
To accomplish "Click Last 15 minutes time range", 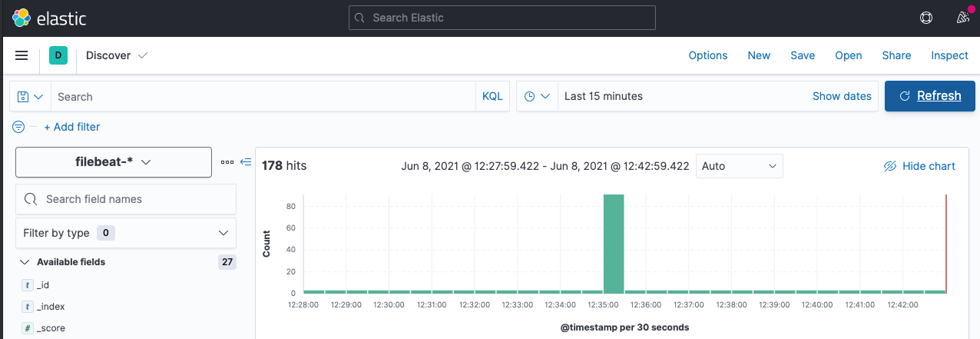I will click(604, 97).
